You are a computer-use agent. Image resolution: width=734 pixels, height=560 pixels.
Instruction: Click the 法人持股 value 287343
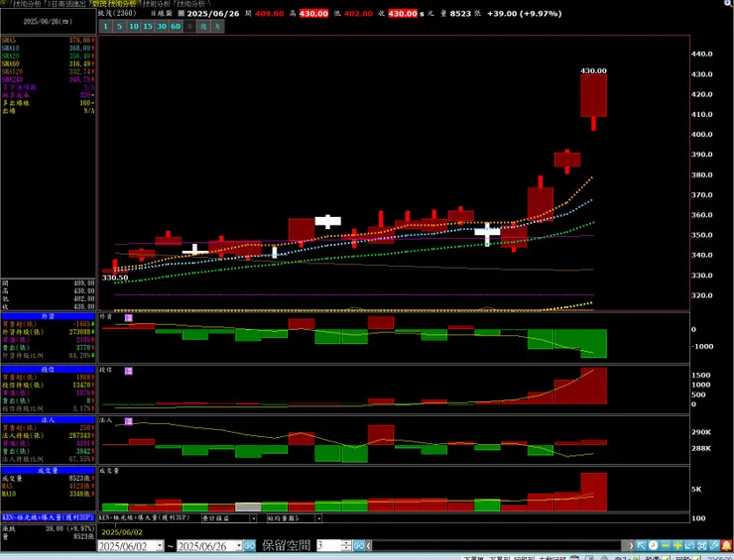pyautogui.click(x=80, y=435)
